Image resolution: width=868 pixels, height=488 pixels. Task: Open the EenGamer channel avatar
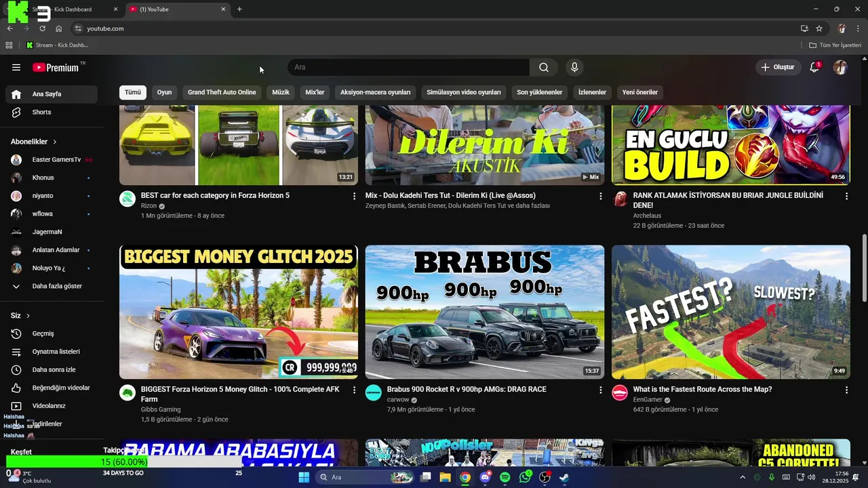click(620, 392)
